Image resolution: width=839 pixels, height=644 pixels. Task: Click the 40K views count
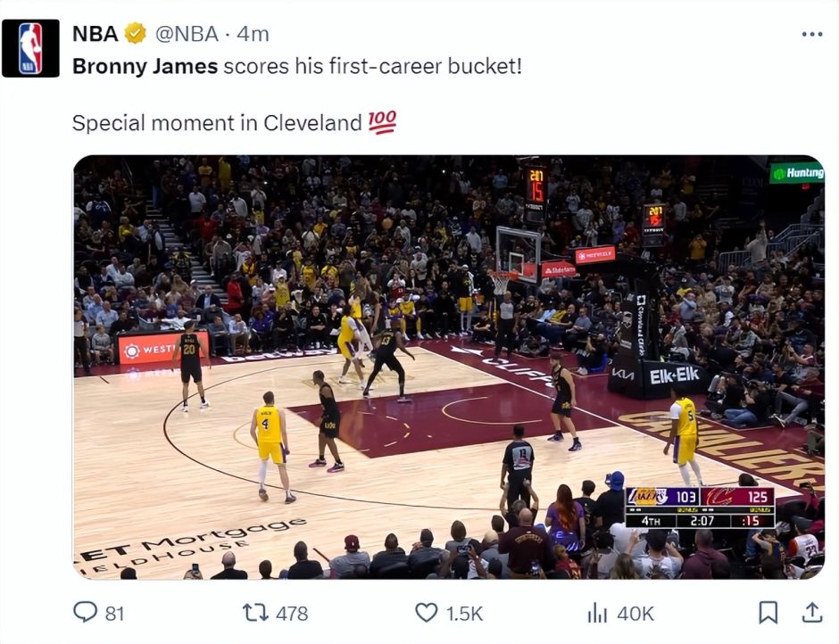[635, 613]
